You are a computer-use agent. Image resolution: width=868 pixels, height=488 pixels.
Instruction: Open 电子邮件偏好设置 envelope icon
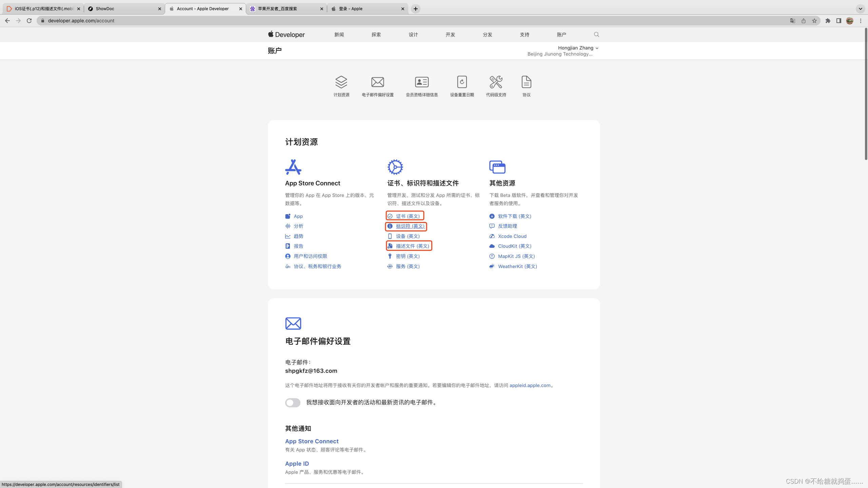click(377, 82)
